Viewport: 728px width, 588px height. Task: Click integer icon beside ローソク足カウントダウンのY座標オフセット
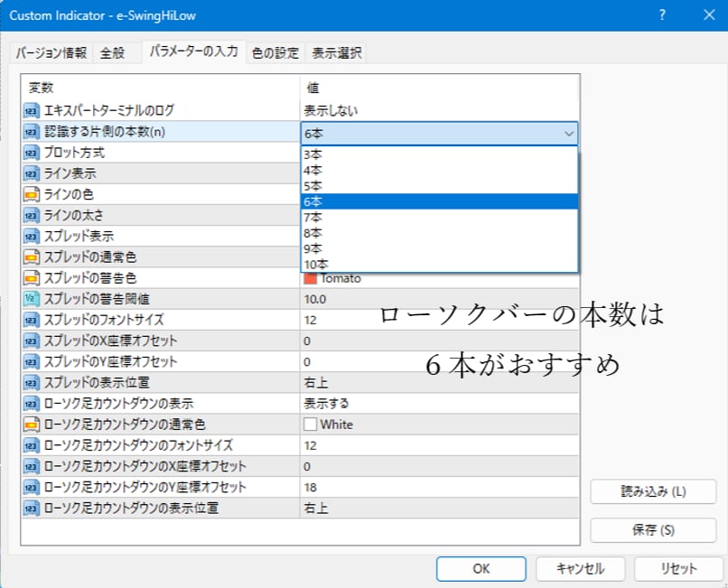pyautogui.click(x=31, y=487)
